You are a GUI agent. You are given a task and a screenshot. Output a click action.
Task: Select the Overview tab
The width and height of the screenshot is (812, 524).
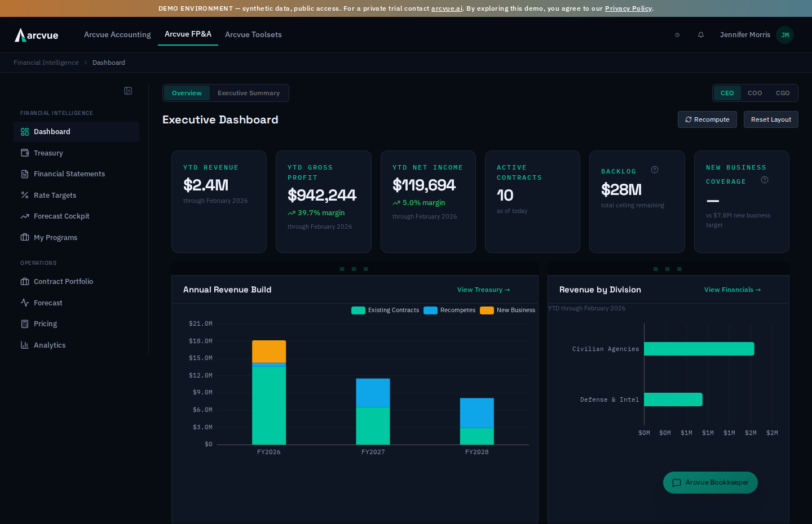point(187,93)
